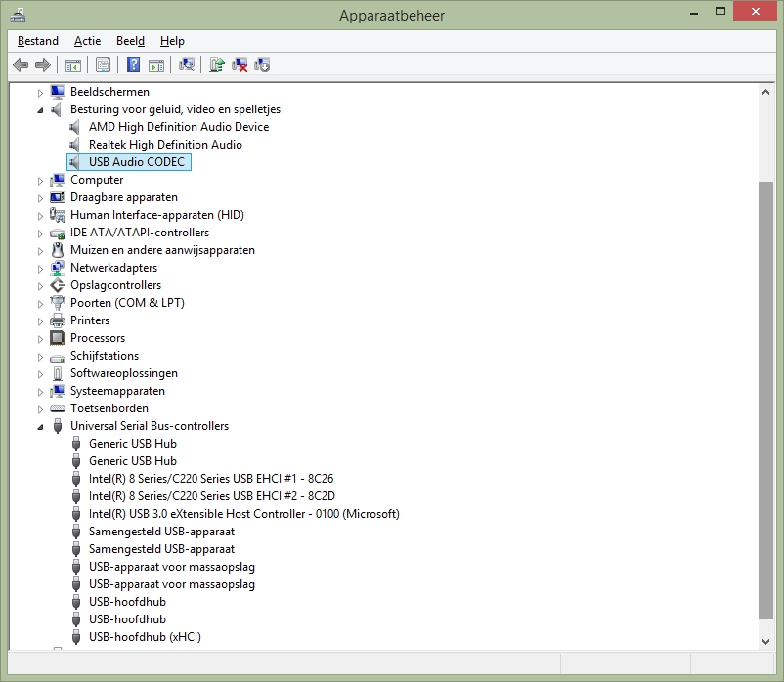Click the scrollbar up arrow
The width and height of the screenshot is (784, 682).
coord(765,92)
